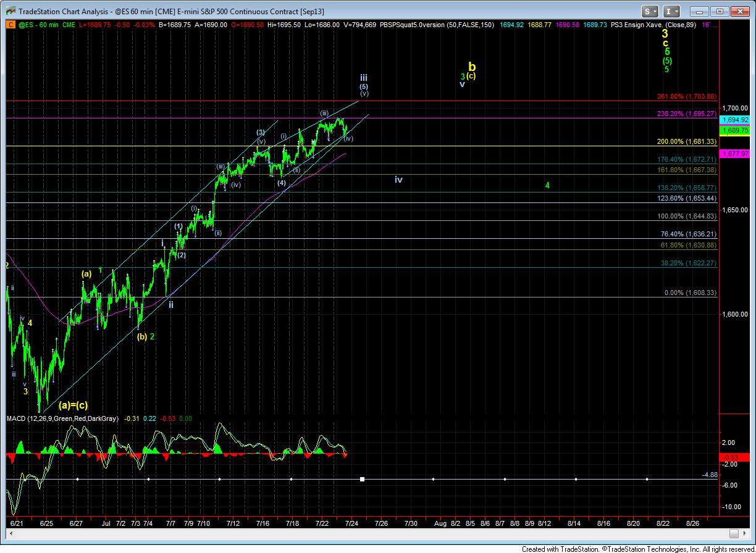Click the 'Aug' month label on the time axis

click(x=440, y=523)
